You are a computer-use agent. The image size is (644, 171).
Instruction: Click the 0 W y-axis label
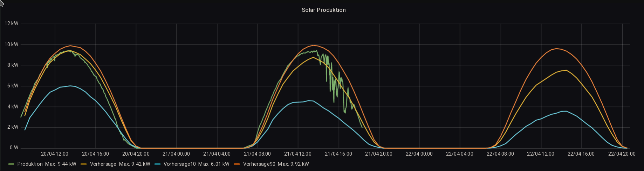click(14, 148)
